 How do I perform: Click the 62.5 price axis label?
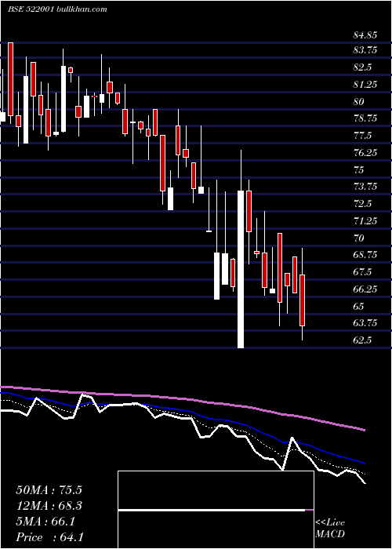pyautogui.click(x=362, y=340)
